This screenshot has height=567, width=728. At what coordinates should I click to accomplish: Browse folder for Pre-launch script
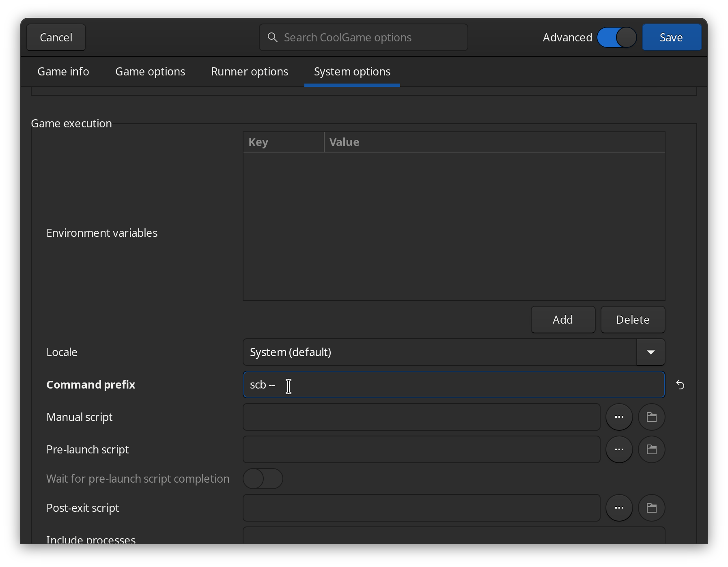(651, 449)
